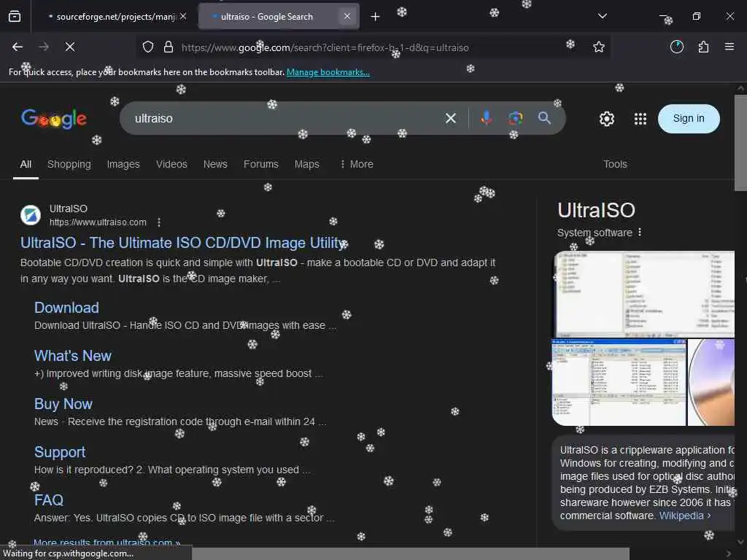The width and height of the screenshot is (747, 560).
Task: Show more results from ultraiso.com
Action: coord(107,542)
